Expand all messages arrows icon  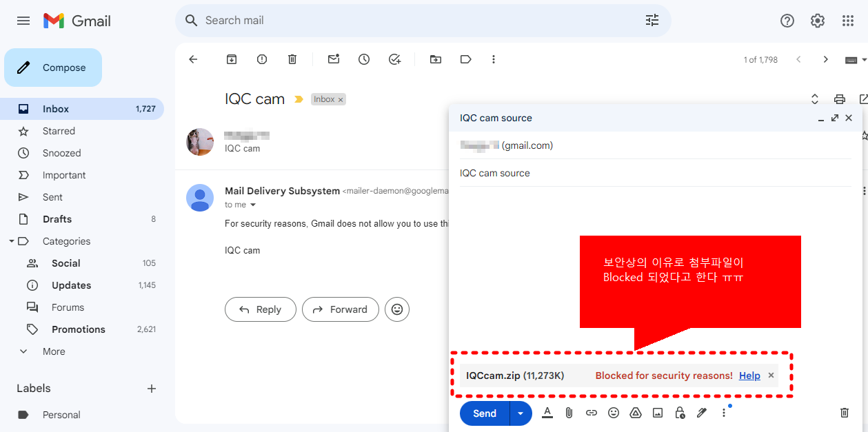point(814,99)
